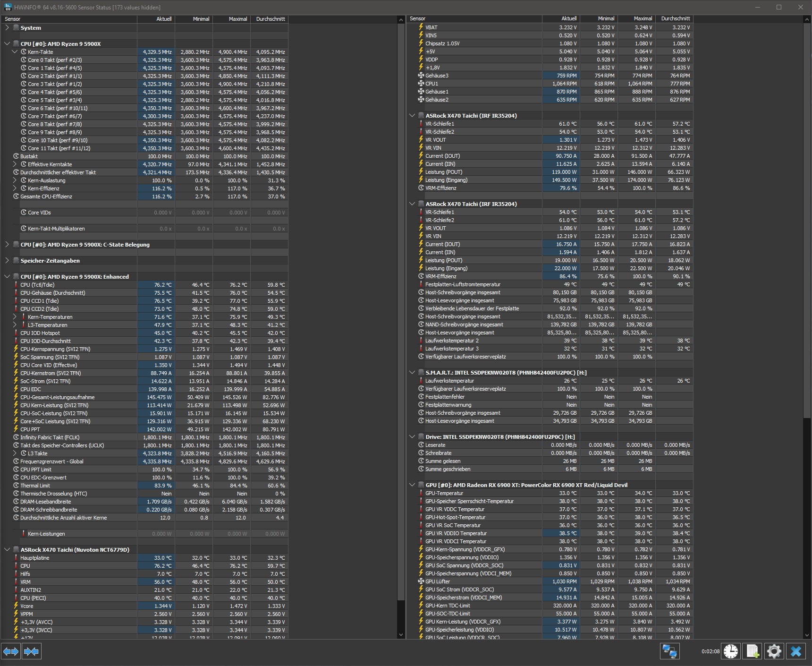This screenshot has width=812, height=666.
Task: Click the 0:02:08 elapsed time readout
Action: pos(710,652)
